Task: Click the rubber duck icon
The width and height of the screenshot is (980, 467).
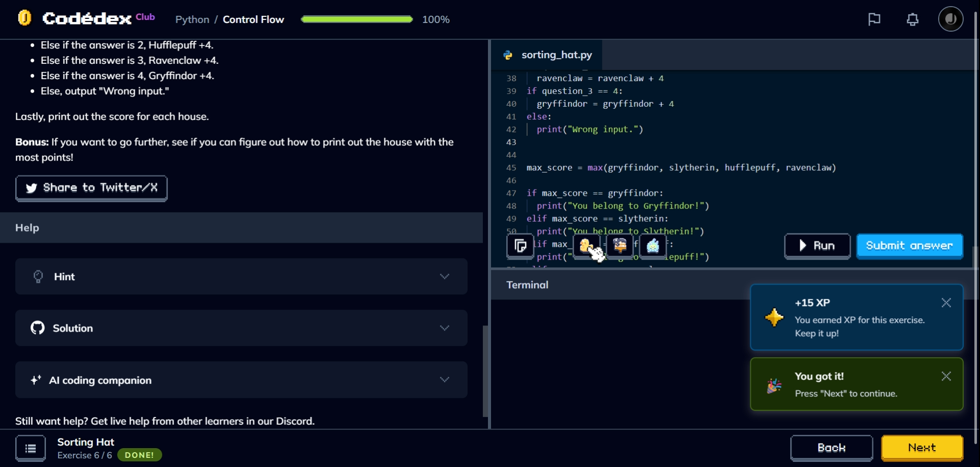Action: pyautogui.click(x=586, y=246)
